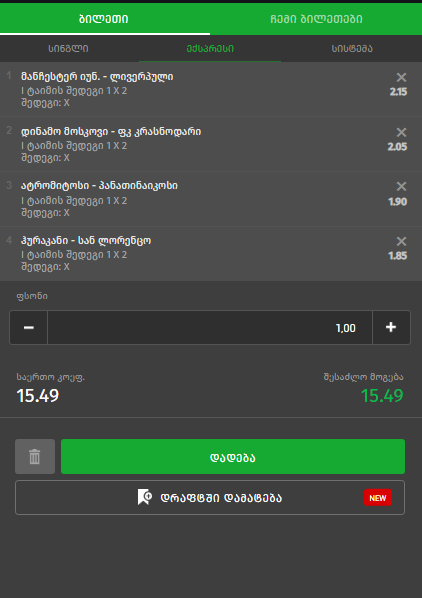The width and height of the screenshot is (422, 598).
Task: Click the bookmark icon in დრაფტში დამატება
Action: coord(144,497)
